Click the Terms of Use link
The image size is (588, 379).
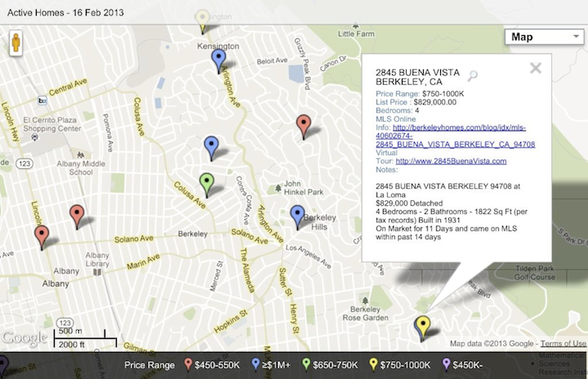563,344
